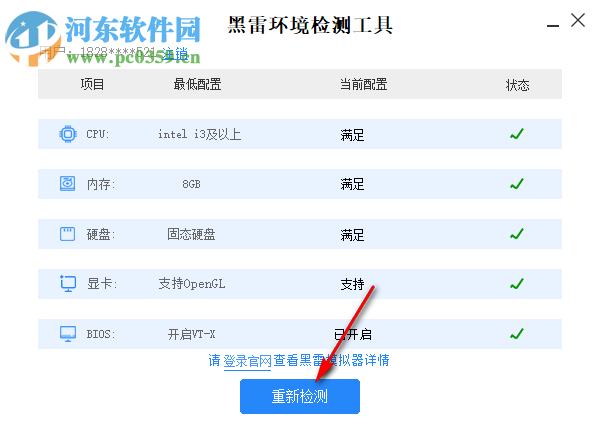Viewport: 600px width, 434px height.
Task: Select the 'intel i3及以上' requirement text
Action: [199, 134]
